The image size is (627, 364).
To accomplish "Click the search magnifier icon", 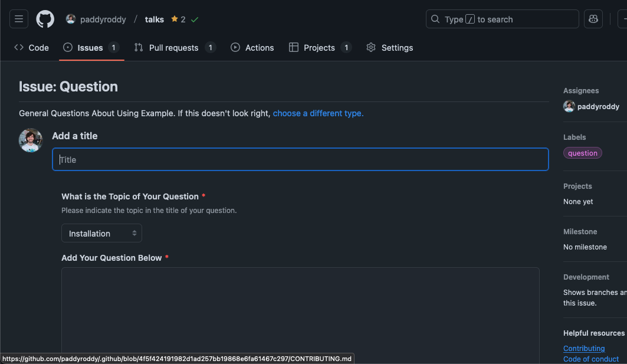I will tap(435, 19).
